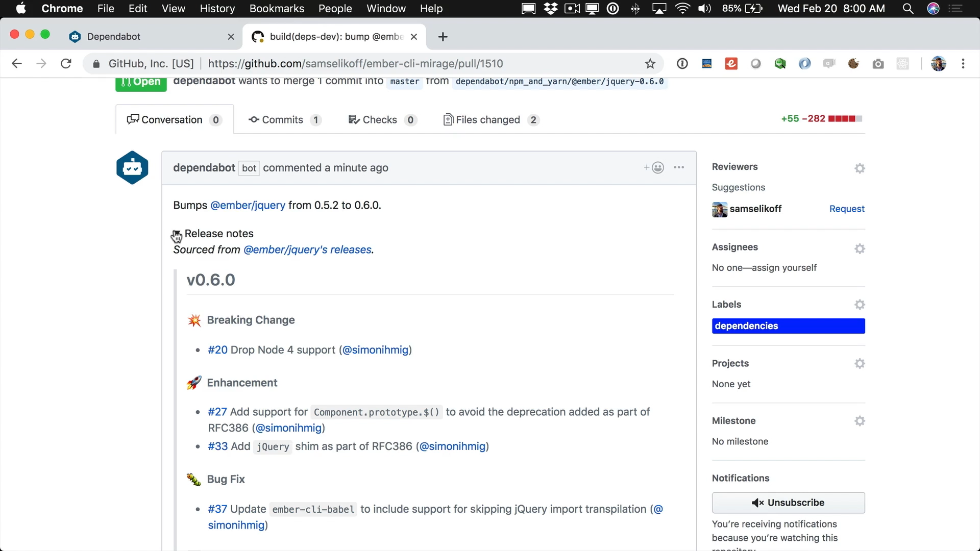Click the +55 −282 diffstat bar
Screen dimensions: 980x551
pos(821,119)
